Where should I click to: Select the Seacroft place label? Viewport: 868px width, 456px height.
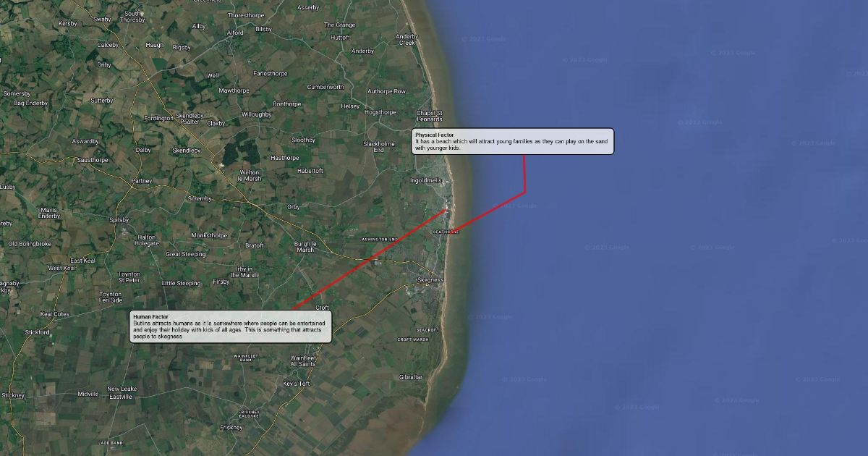427,330
